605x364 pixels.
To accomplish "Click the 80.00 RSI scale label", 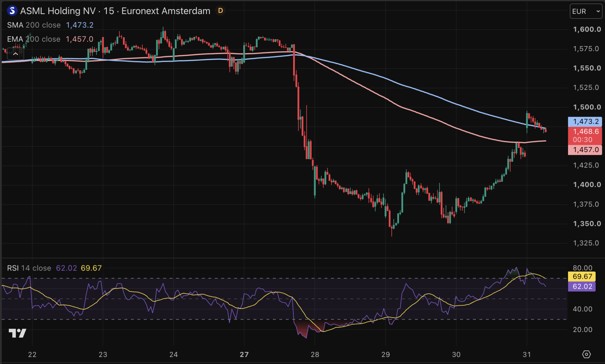I will point(582,268).
